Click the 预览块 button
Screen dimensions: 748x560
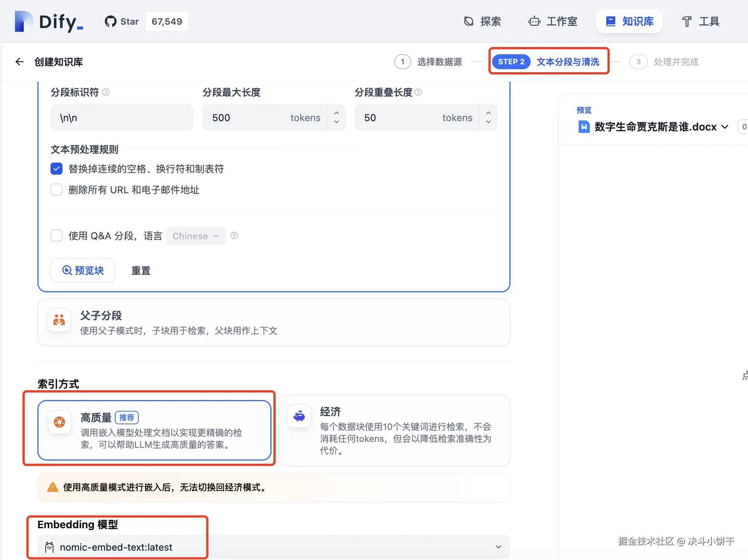pos(83,270)
